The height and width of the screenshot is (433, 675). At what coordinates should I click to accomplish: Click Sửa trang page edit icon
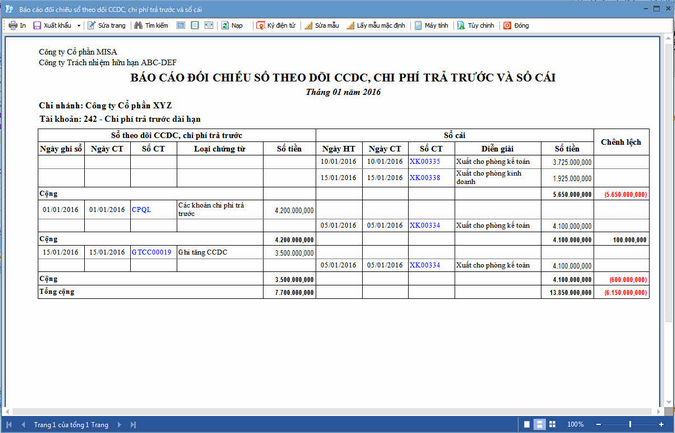coord(91,25)
